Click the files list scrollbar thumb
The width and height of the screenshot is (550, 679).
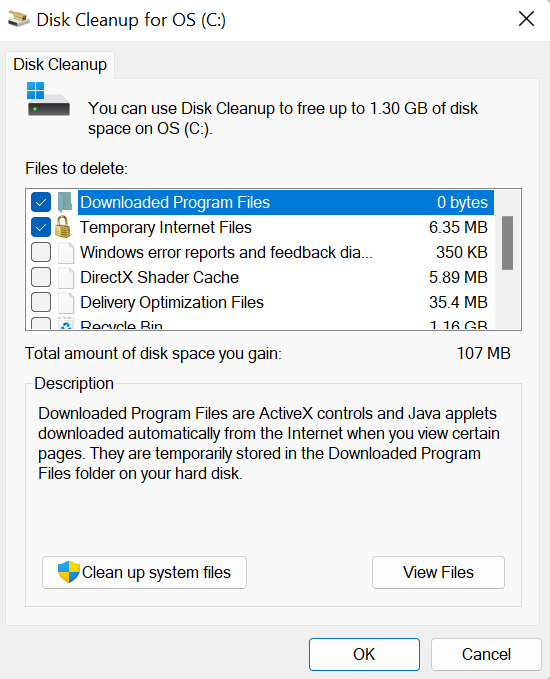click(508, 243)
